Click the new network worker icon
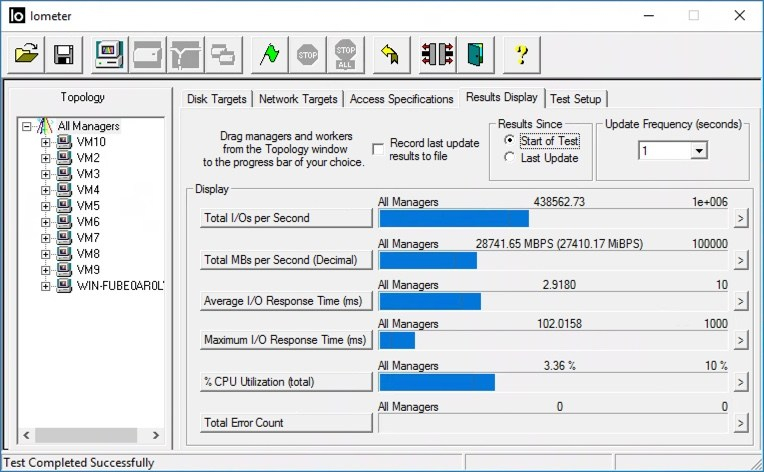 185,55
